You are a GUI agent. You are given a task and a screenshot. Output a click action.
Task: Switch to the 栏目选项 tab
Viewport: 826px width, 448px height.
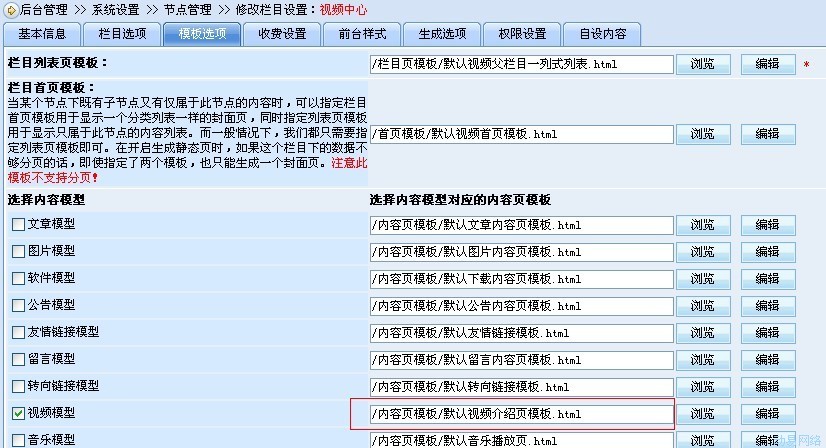[x=119, y=34]
